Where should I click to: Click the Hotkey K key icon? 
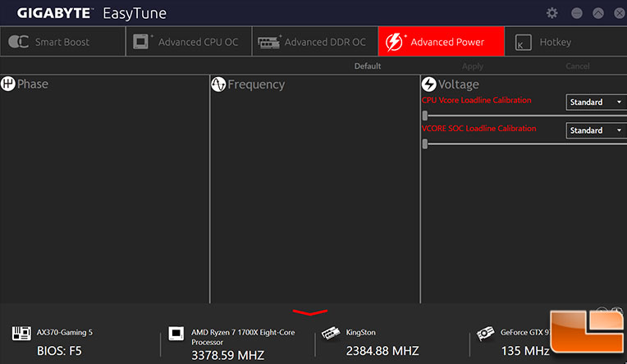[x=523, y=43]
